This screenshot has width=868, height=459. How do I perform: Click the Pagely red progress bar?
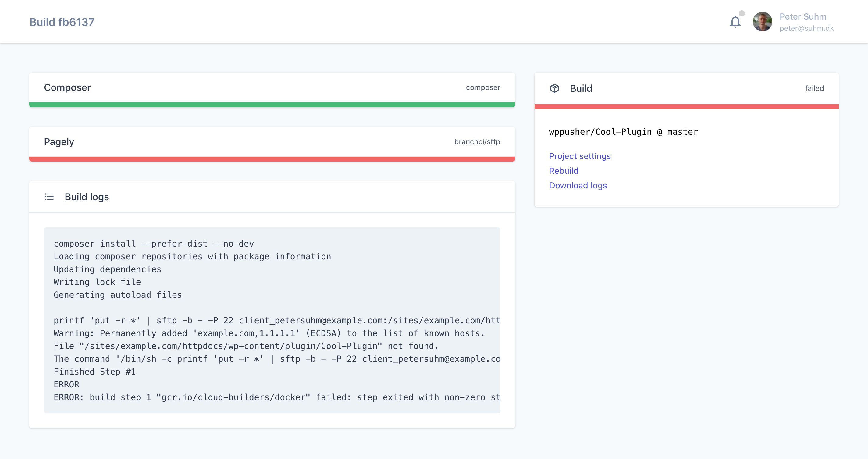pyautogui.click(x=272, y=159)
